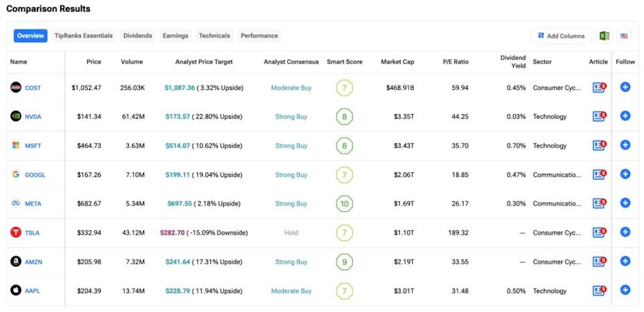Click AMZN Smart Score 9 badge

point(345,262)
